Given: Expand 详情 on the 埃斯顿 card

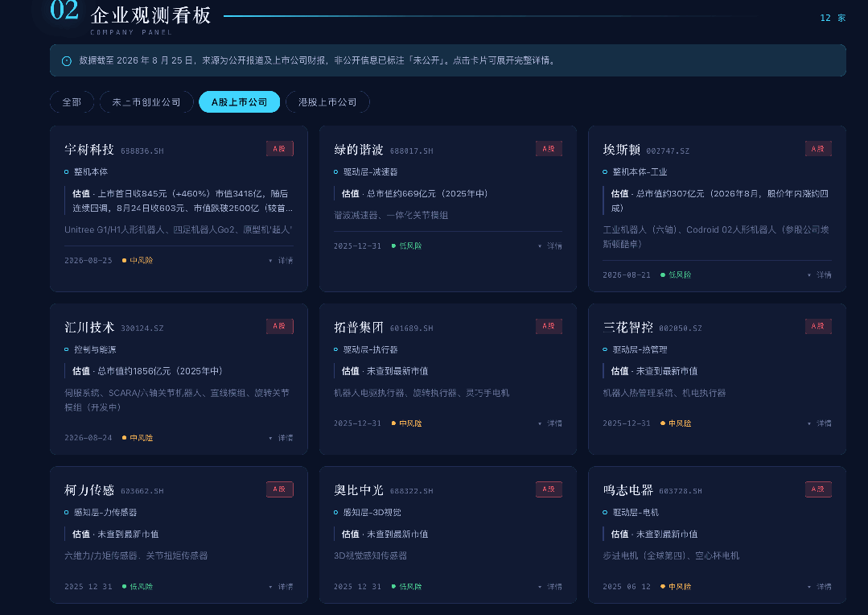Looking at the screenshot, I should [819, 274].
